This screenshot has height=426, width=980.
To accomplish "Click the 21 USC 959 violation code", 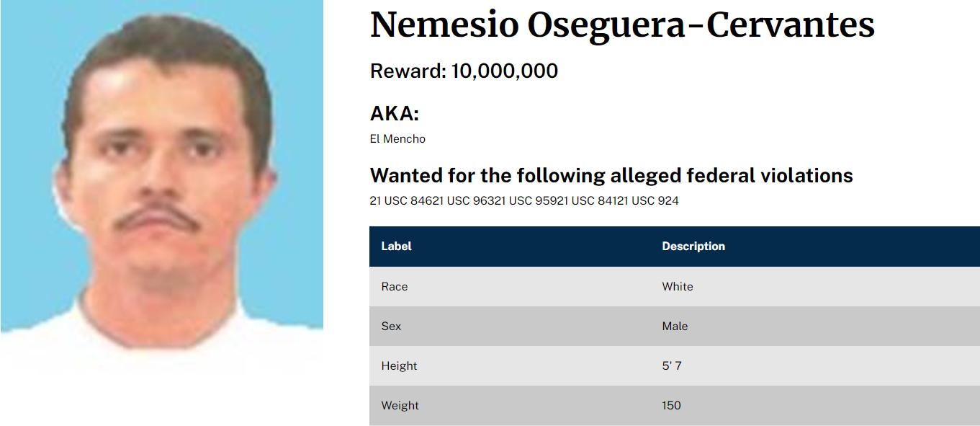I will click(523, 201).
